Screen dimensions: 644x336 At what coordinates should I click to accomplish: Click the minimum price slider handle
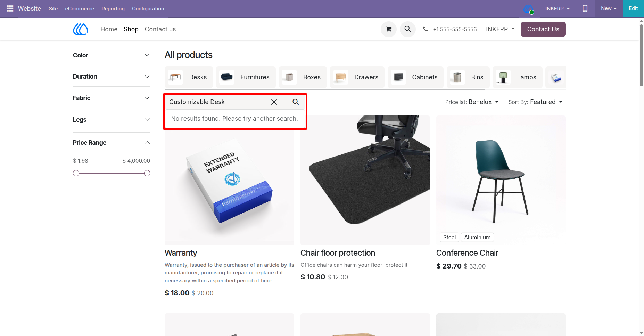click(76, 173)
